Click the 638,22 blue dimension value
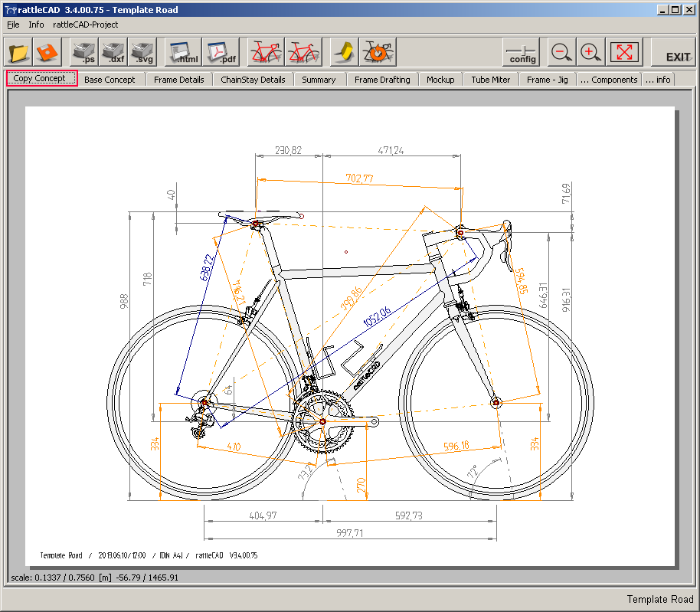700x612 pixels. click(207, 267)
